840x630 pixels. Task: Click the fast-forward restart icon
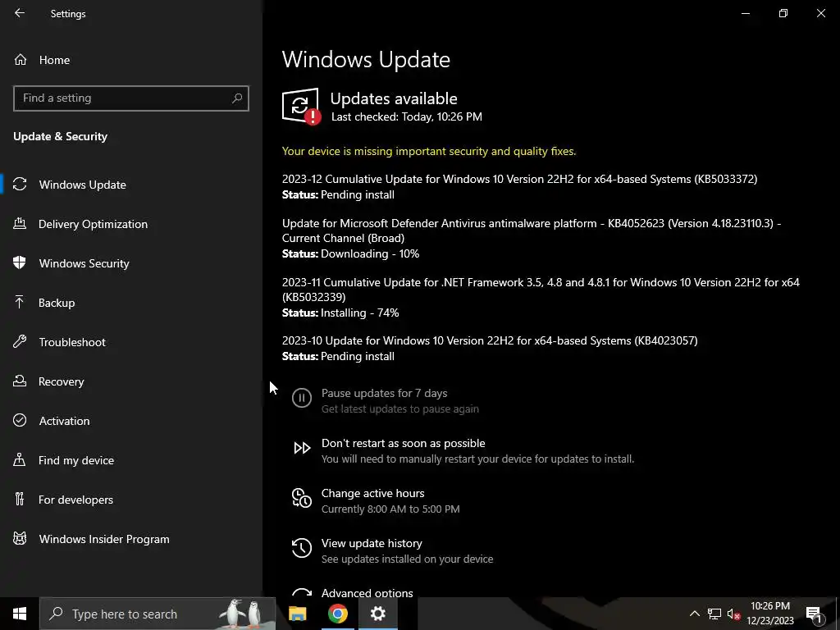click(302, 448)
